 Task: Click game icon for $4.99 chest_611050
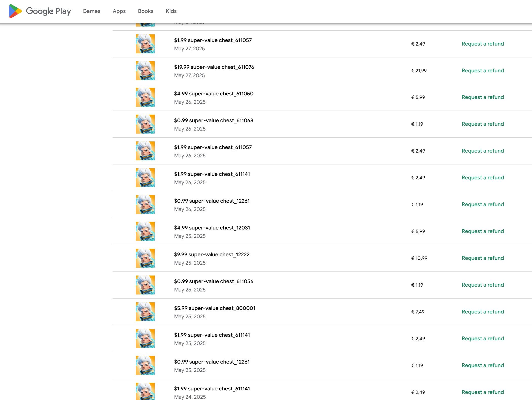pos(145,97)
